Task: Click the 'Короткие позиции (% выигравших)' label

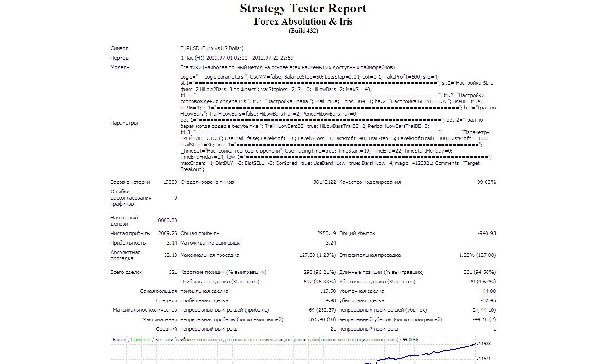Action: coord(223,272)
